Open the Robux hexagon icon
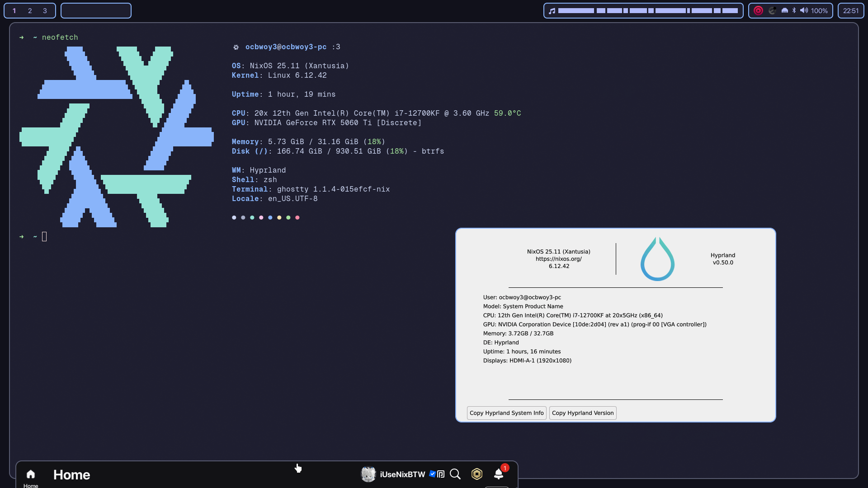868x488 pixels. pos(477,474)
